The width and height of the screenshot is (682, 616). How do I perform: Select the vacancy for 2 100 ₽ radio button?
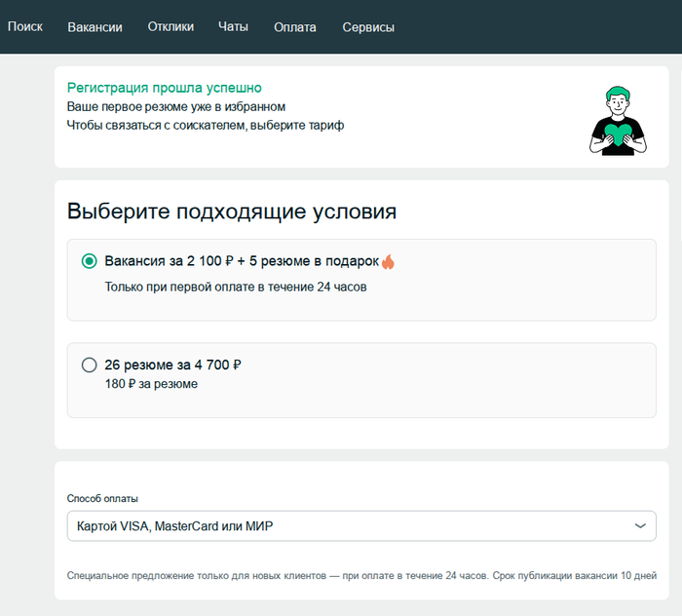click(90, 261)
